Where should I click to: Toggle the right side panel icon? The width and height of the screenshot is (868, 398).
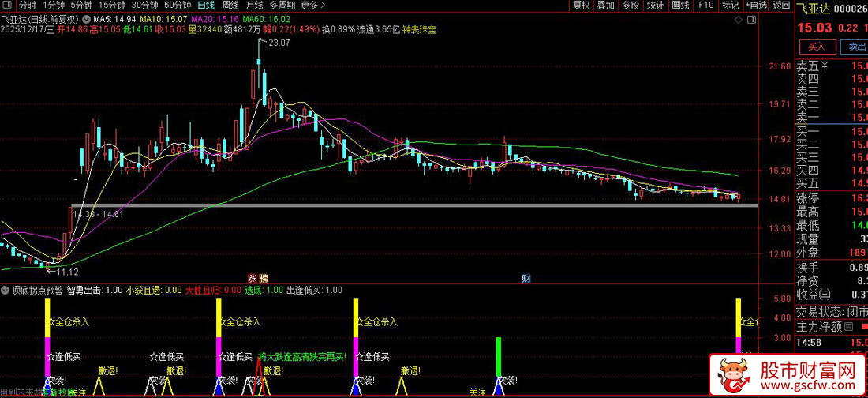751,20
